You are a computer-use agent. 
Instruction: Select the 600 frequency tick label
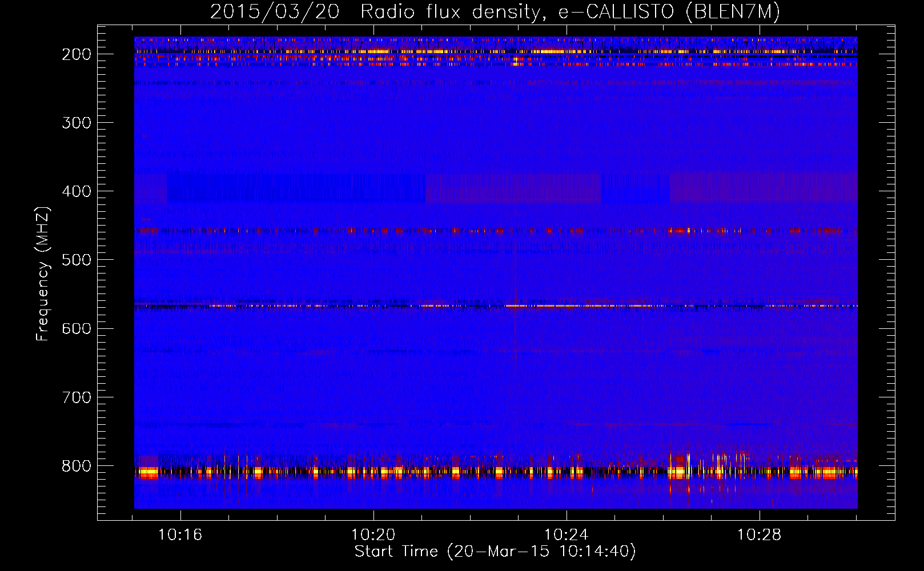tap(77, 328)
